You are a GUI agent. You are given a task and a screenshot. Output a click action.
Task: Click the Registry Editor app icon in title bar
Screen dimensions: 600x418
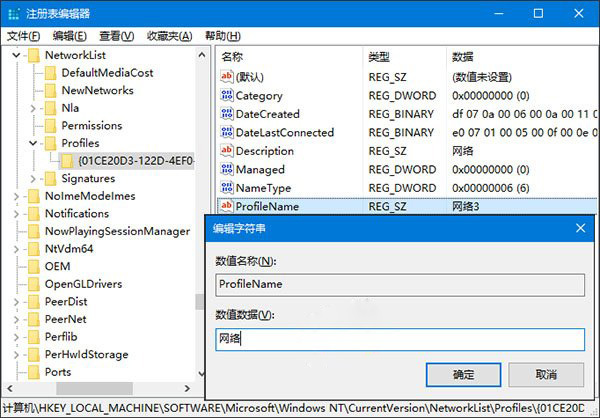(14, 14)
